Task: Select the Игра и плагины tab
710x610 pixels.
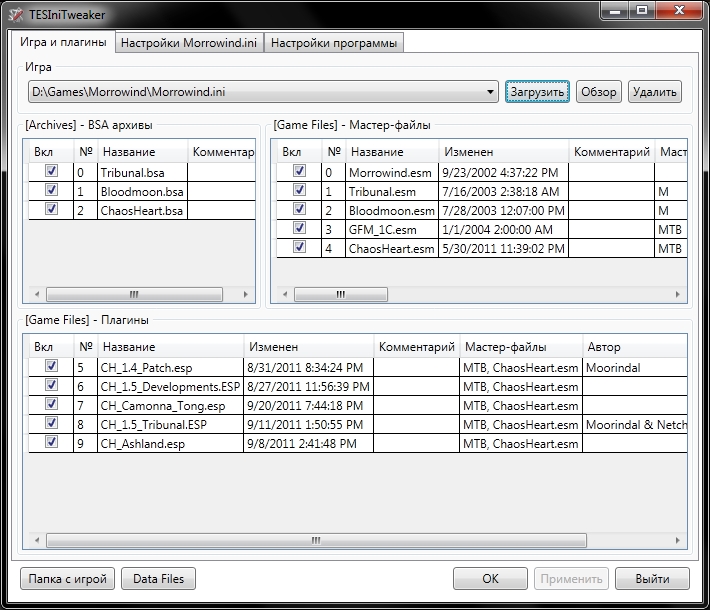Action: pyautogui.click(x=63, y=42)
